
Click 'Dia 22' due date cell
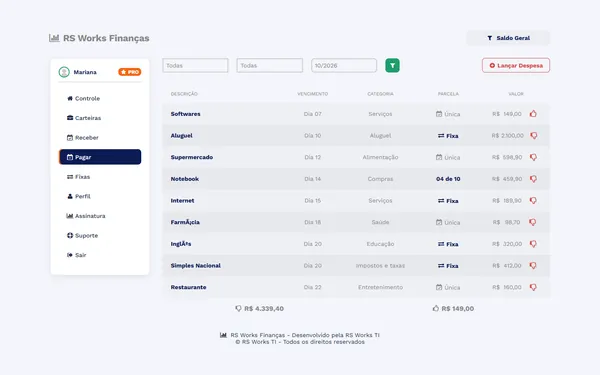point(313,287)
